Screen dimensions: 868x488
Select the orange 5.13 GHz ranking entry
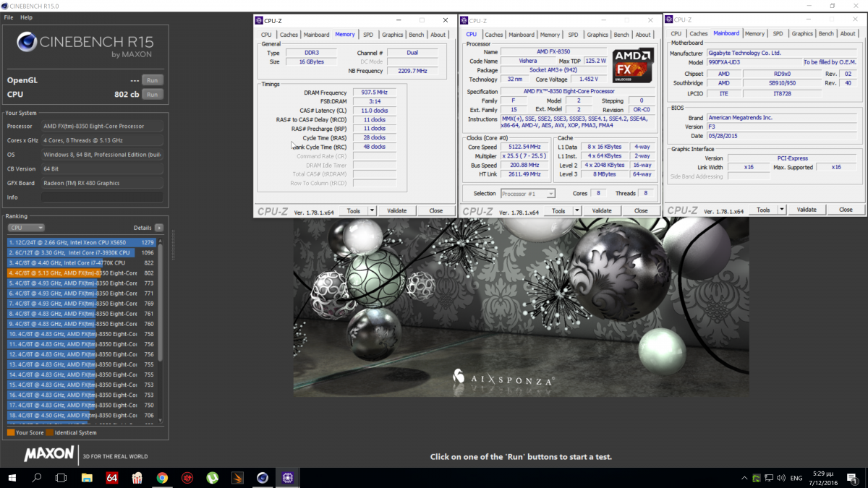(x=81, y=273)
